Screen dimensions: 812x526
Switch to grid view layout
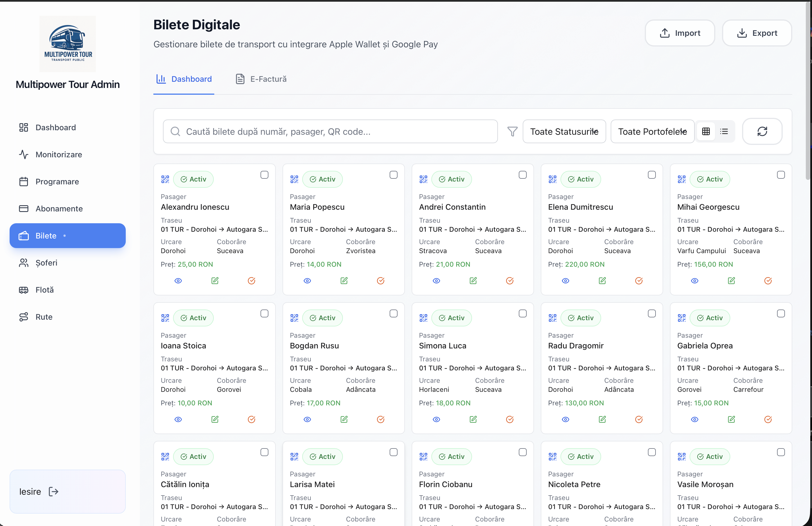[x=706, y=131]
